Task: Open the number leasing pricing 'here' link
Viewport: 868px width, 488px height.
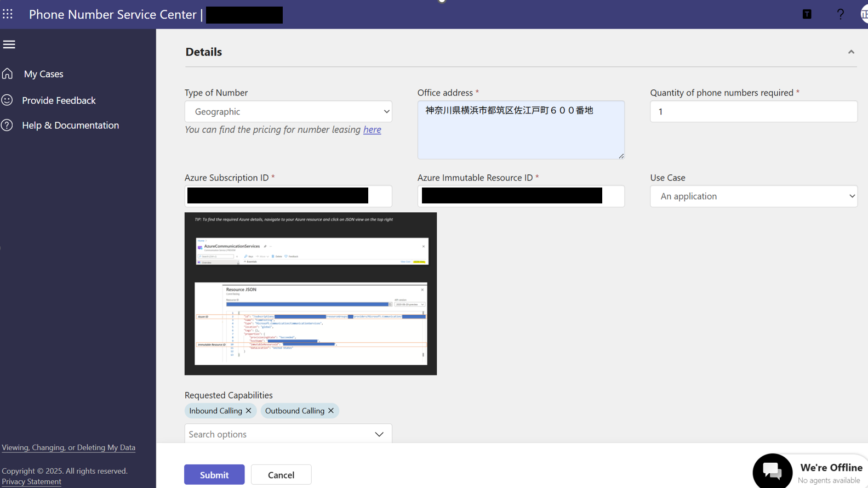Action: coord(372,130)
